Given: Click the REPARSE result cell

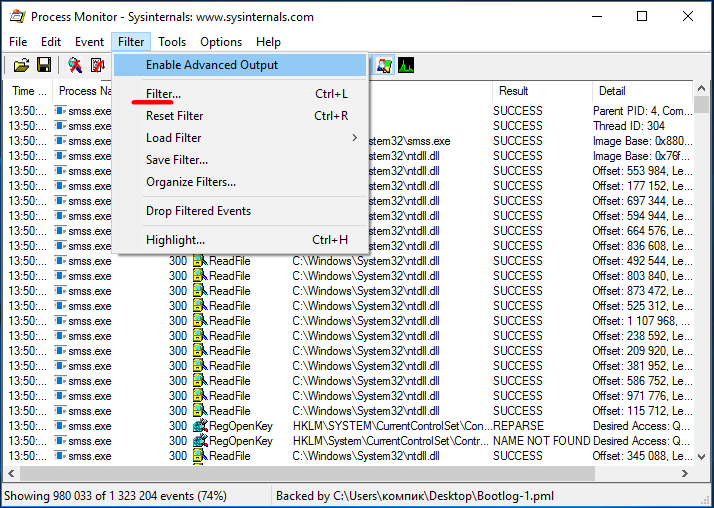Looking at the screenshot, I should pyautogui.click(x=518, y=426).
